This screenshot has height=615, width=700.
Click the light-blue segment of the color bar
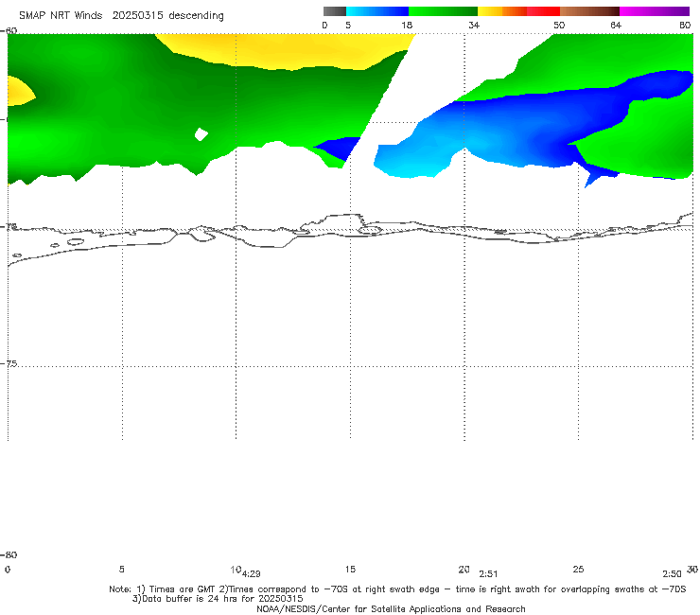point(377,11)
